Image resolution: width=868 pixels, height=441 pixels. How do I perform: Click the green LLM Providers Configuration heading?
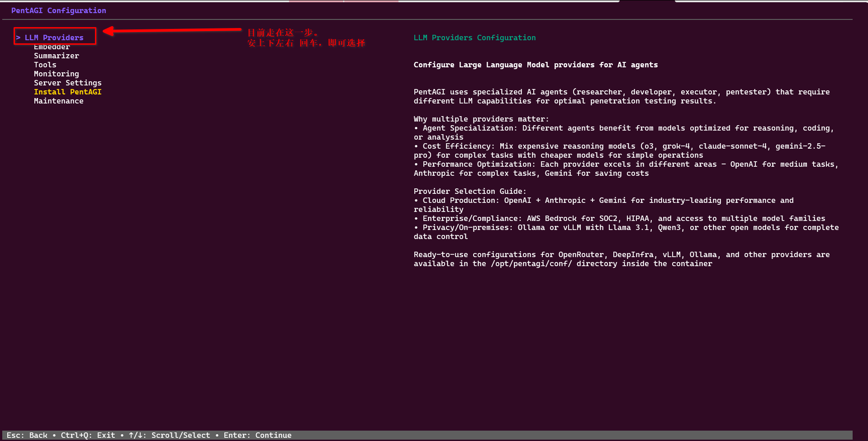click(474, 38)
